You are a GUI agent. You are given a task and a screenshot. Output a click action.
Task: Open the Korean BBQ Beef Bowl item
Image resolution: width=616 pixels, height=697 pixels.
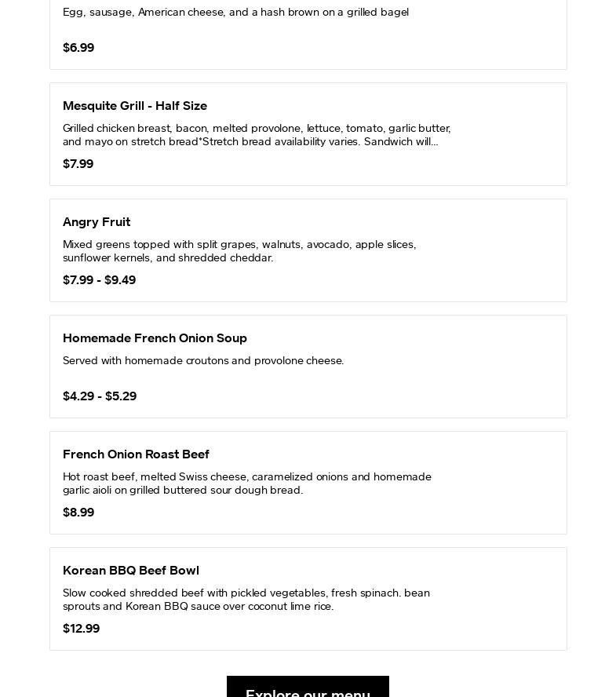131,571
